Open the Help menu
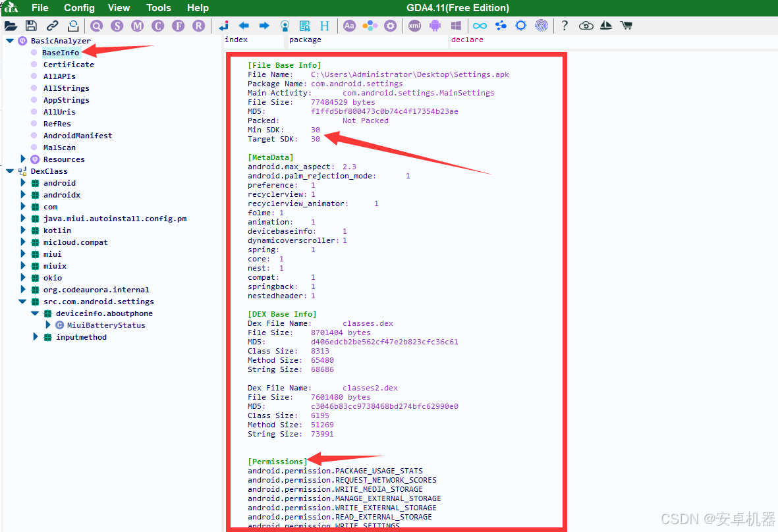778x532 pixels. tap(198, 8)
